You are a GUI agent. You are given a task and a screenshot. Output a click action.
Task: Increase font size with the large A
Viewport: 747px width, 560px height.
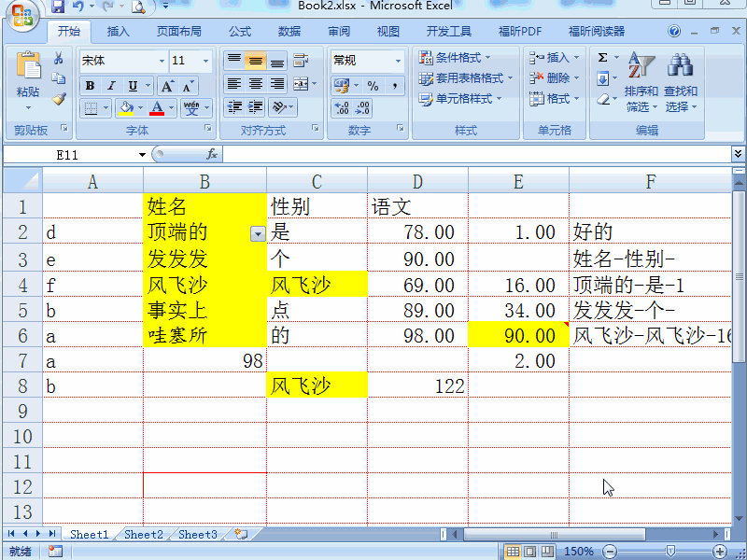(x=167, y=86)
